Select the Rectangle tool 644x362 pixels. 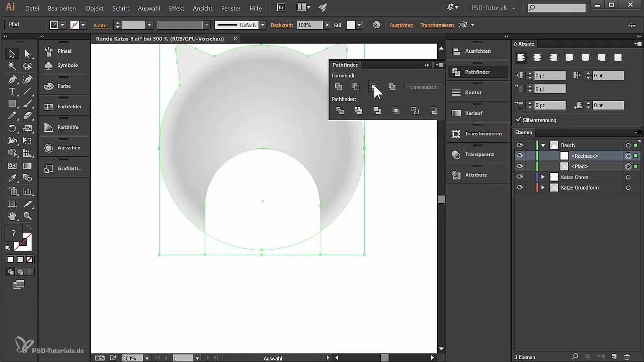[x=12, y=104]
